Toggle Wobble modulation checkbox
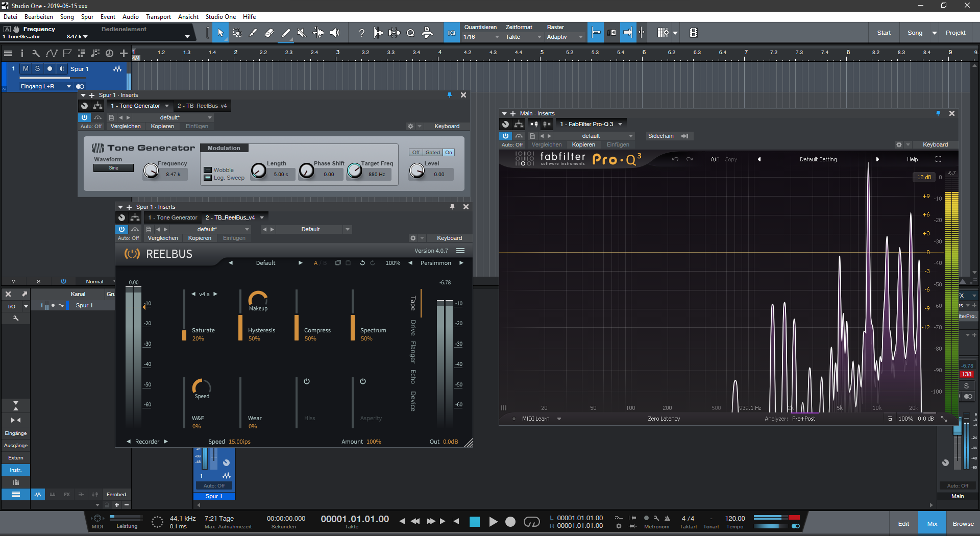The height and width of the screenshot is (536, 980). (x=208, y=170)
